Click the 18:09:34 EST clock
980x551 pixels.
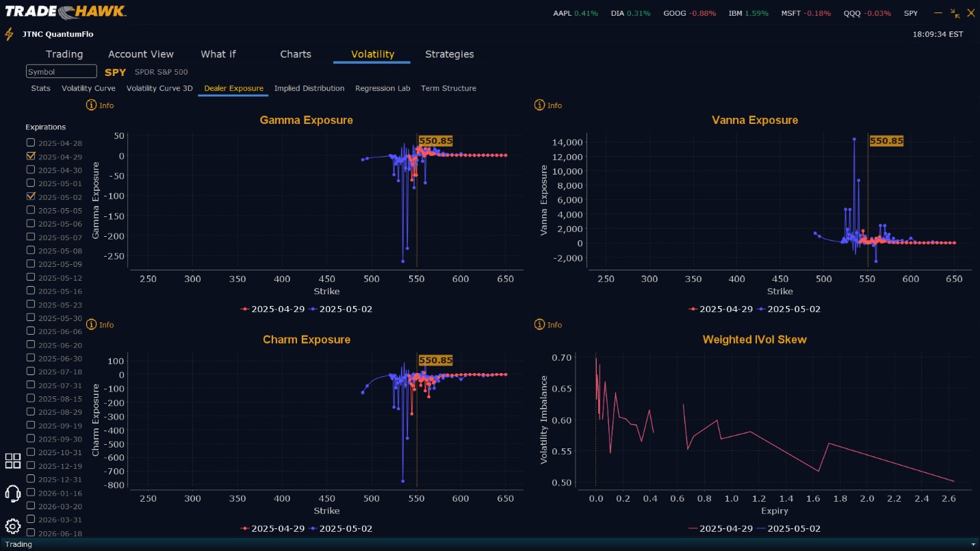click(x=938, y=34)
